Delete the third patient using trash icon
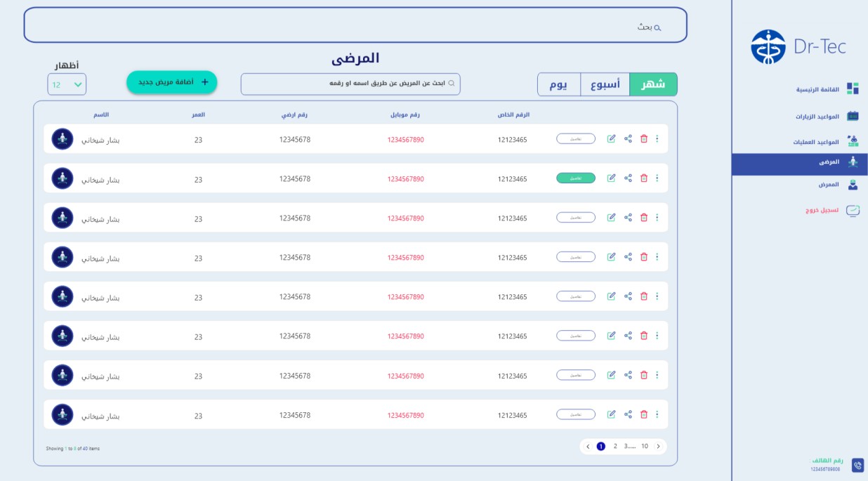Screen dimensions: 868x481 [644, 218]
